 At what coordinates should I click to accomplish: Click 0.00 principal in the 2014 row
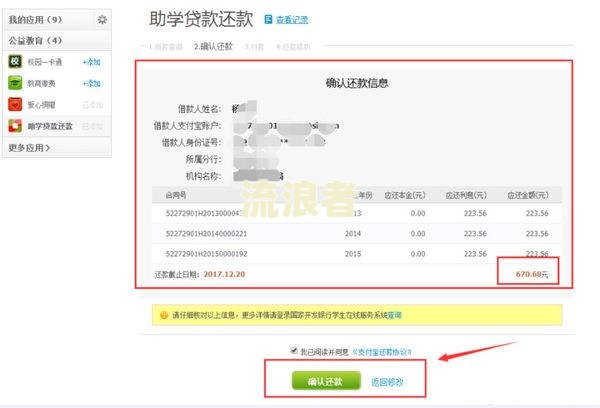tap(418, 233)
